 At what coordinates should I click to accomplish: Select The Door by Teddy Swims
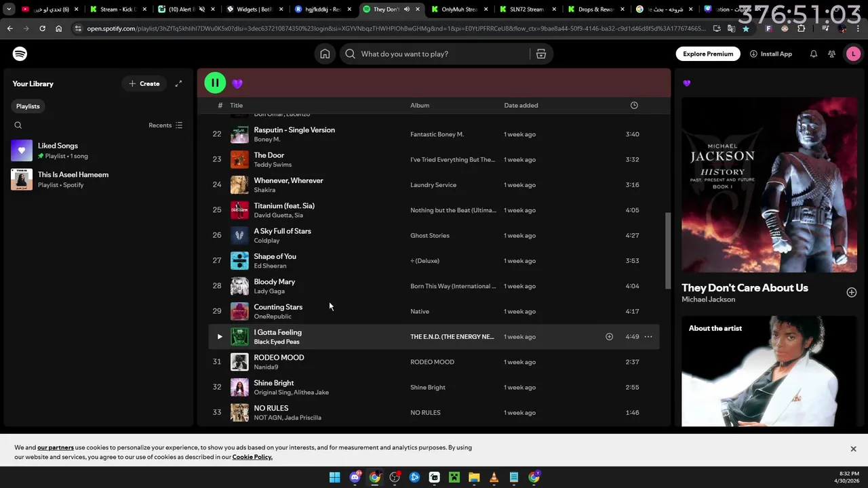pos(433,159)
